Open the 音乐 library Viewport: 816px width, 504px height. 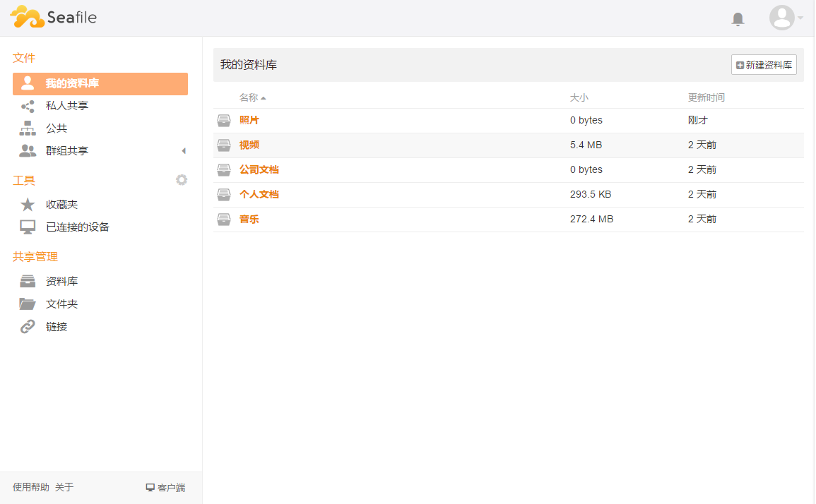click(x=249, y=219)
